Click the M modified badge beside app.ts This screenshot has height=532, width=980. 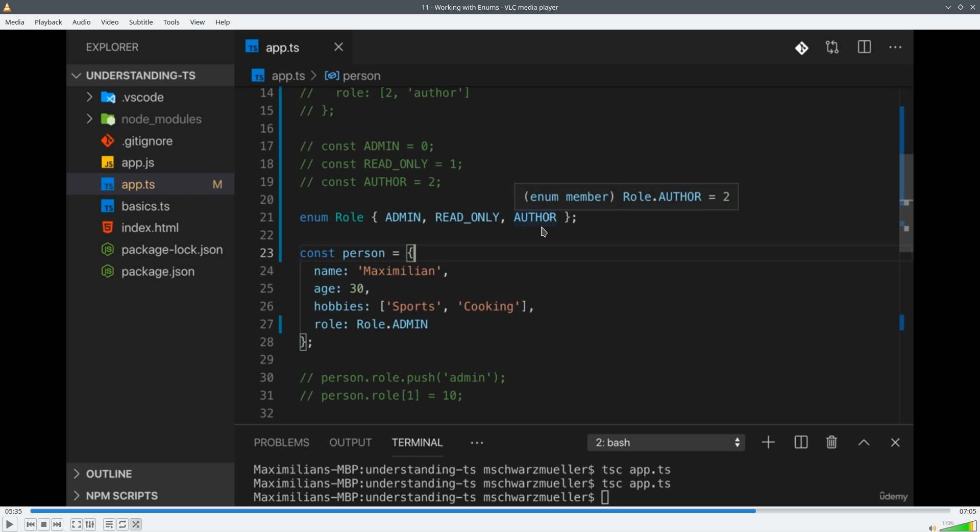pyautogui.click(x=218, y=185)
